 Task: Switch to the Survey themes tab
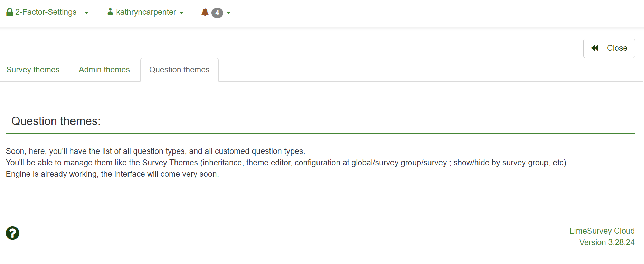click(33, 70)
